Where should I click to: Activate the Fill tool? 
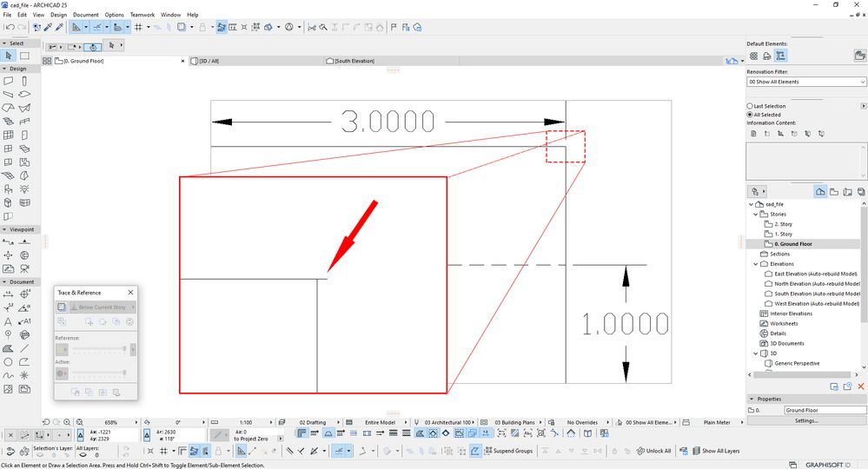click(9, 348)
